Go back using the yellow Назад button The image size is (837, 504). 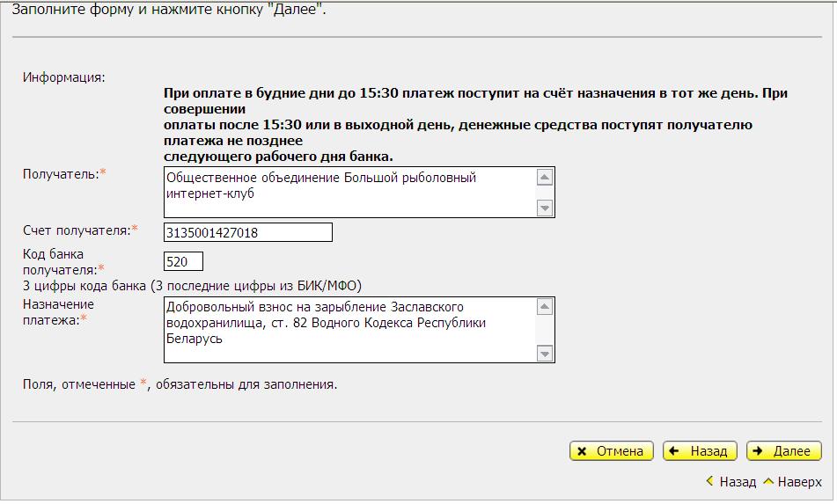[700, 451]
